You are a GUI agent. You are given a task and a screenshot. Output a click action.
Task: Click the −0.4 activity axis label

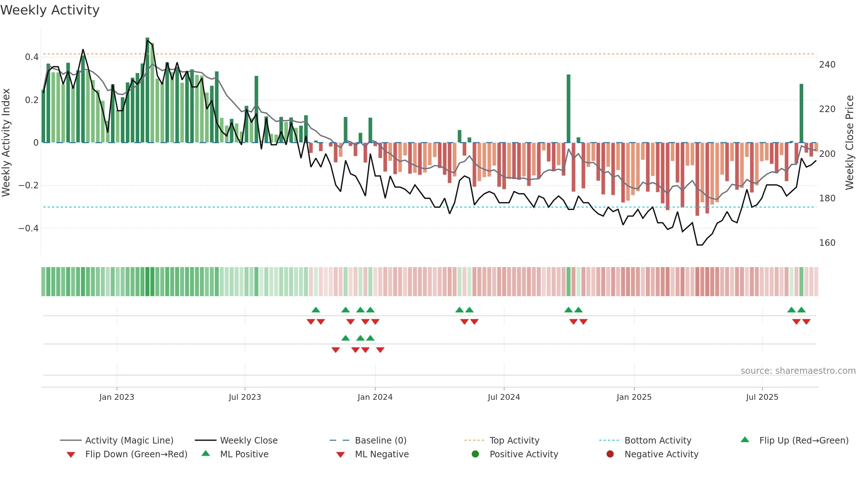(x=28, y=228)
